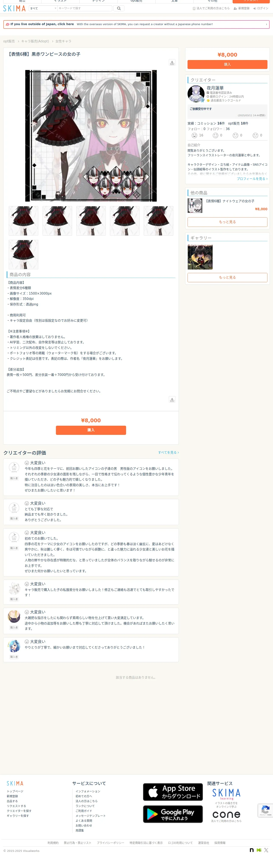Open the overseas version banner
273x868 pixels.
pyautogui.click(x=136, y=24)
